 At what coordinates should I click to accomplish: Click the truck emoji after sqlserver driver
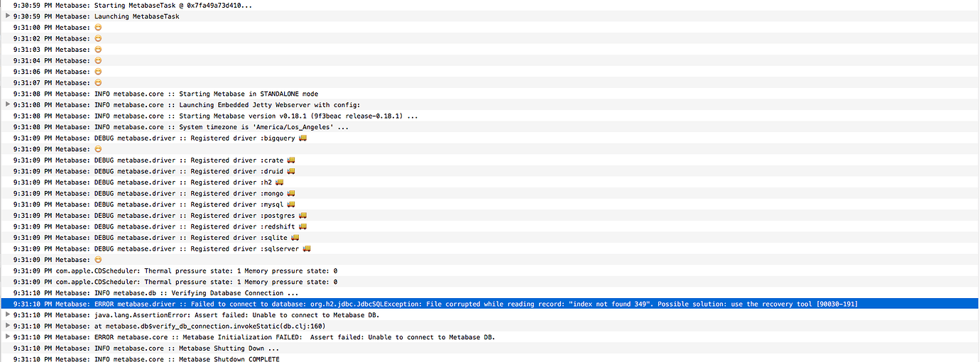coord(307,248)
